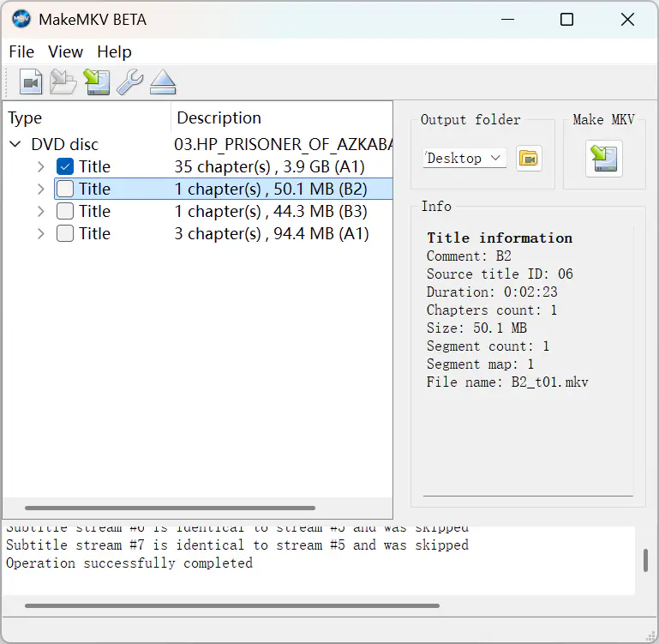Click the 'File name: B2_t01.mkv' info line
Screen dimensions: 659x644
click(507, 382)
